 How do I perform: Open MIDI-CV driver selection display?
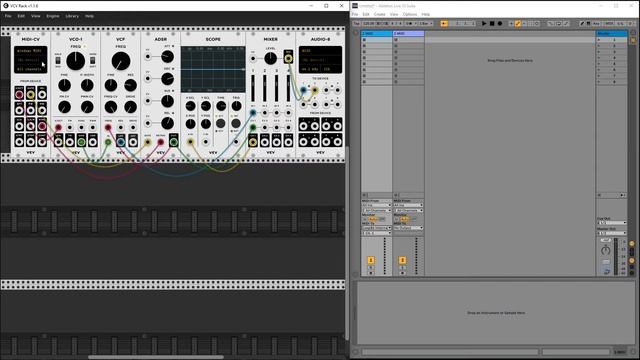[x=31, y=51]
